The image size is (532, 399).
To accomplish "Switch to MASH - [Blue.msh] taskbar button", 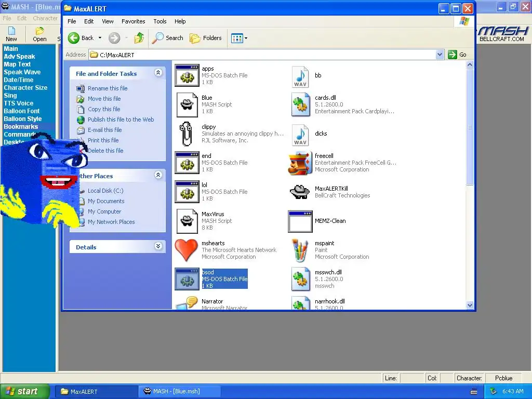I will 180,392.
